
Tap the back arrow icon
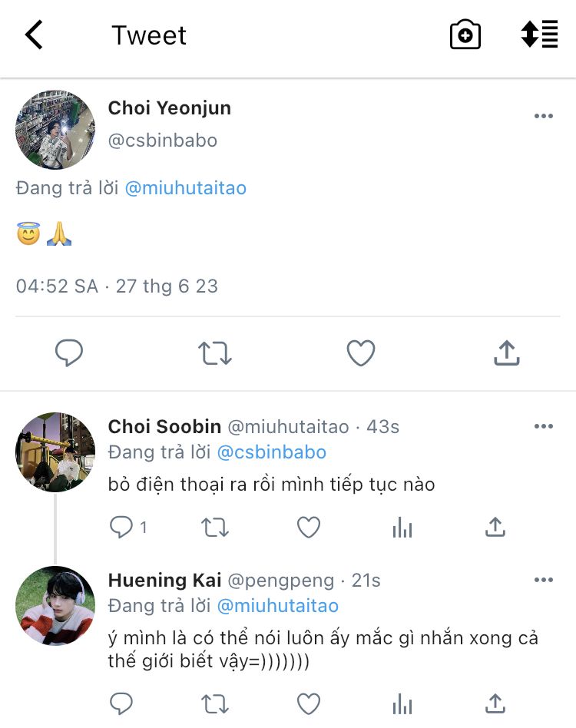click(35, 35)
